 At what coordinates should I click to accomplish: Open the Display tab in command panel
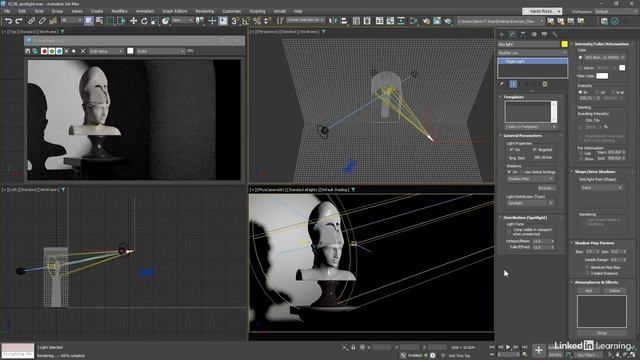[544, 35]
